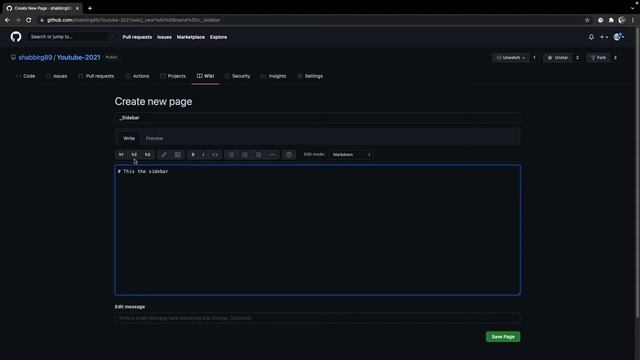Viewport: 640px width, 360px height.
Task: Click the page title field containing _Sidebar
Action: click(318, 118)
